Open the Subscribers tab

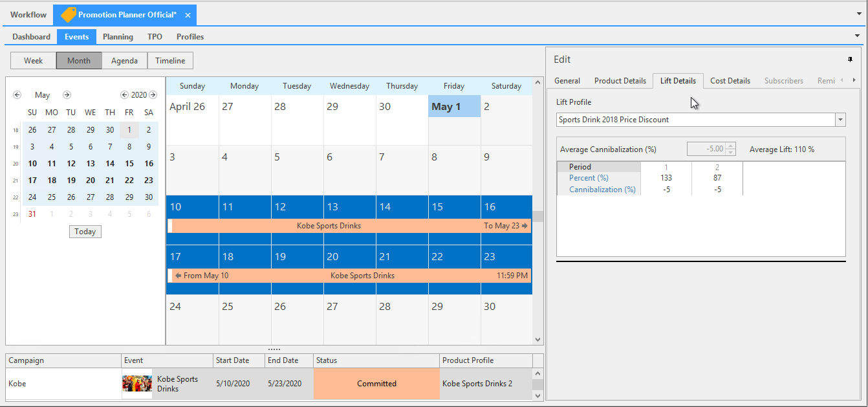(784, 81)
